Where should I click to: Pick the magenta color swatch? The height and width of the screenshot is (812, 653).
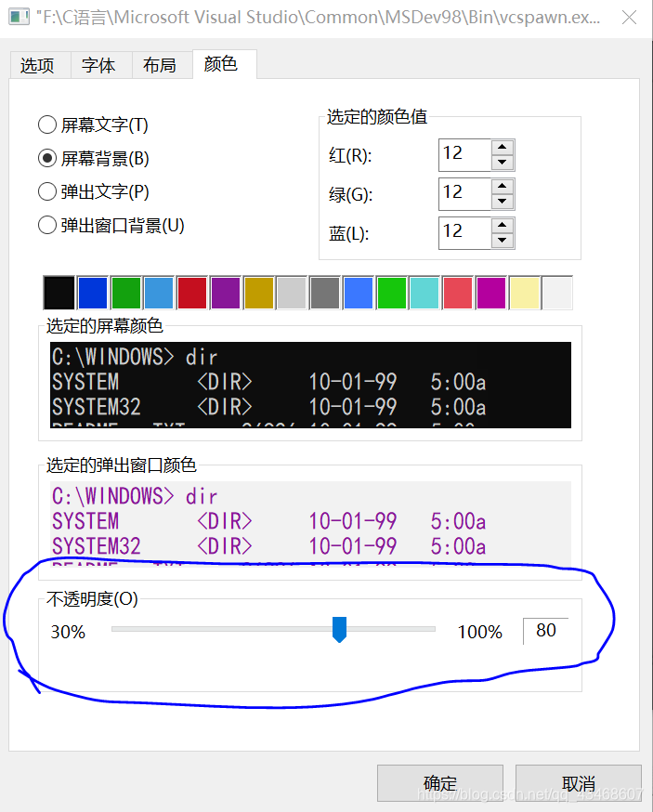click(x=490, y=293)
